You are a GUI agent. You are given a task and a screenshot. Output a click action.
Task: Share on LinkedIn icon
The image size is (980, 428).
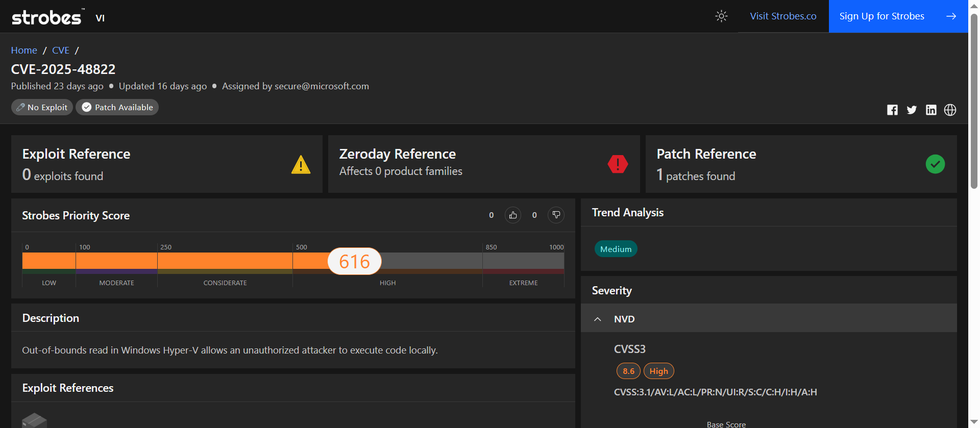click(x=931, y=110)
